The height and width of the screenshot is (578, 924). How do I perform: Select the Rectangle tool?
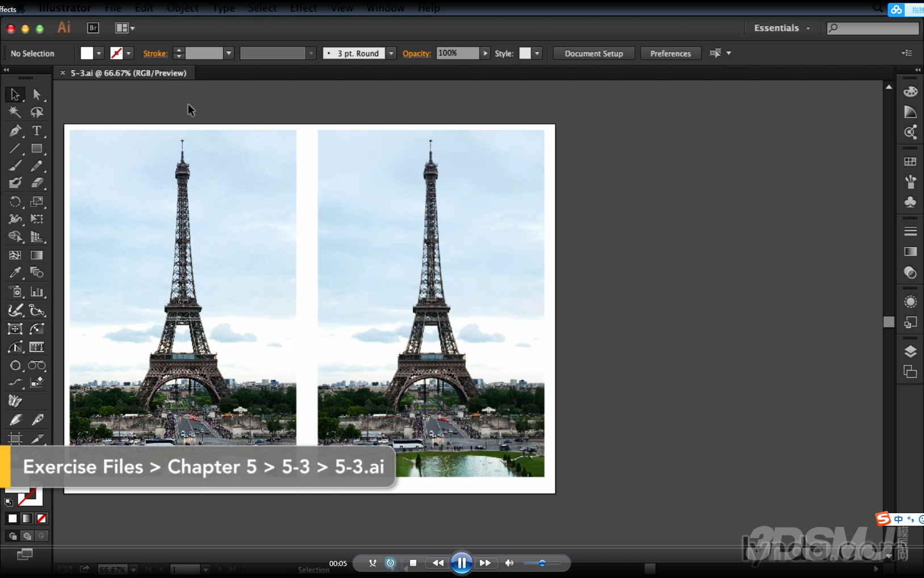coord(37,149)
